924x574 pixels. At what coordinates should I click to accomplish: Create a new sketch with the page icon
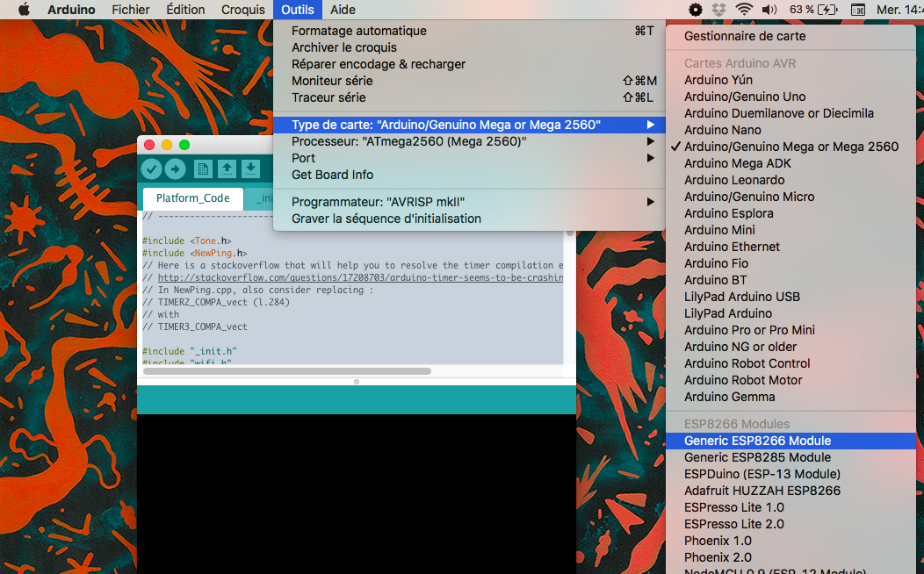click(x=203, y=169)
